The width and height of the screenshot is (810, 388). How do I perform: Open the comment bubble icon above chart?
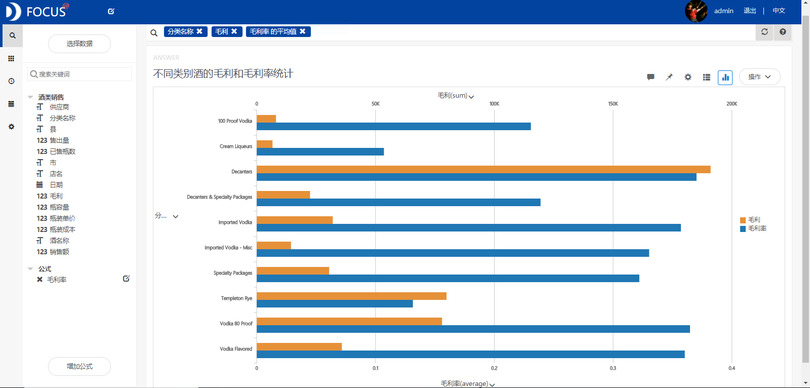coord(650,77)
